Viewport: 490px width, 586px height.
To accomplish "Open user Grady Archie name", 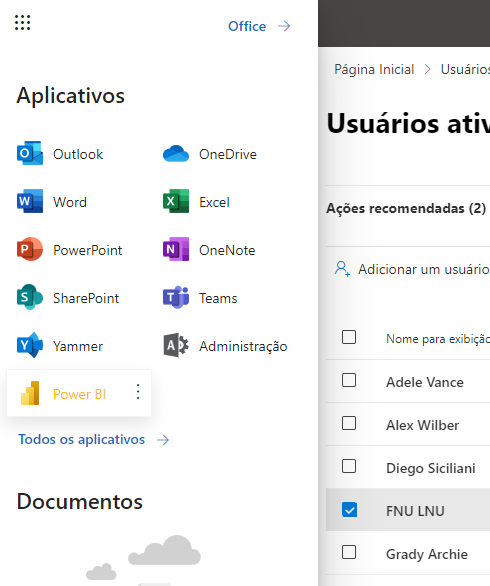I will [427, 554].
